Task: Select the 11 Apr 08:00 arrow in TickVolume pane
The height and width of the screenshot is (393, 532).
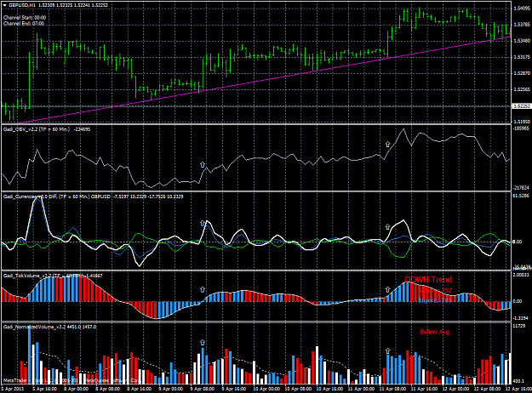Action: pyautogui.click(x=388, y=289)
